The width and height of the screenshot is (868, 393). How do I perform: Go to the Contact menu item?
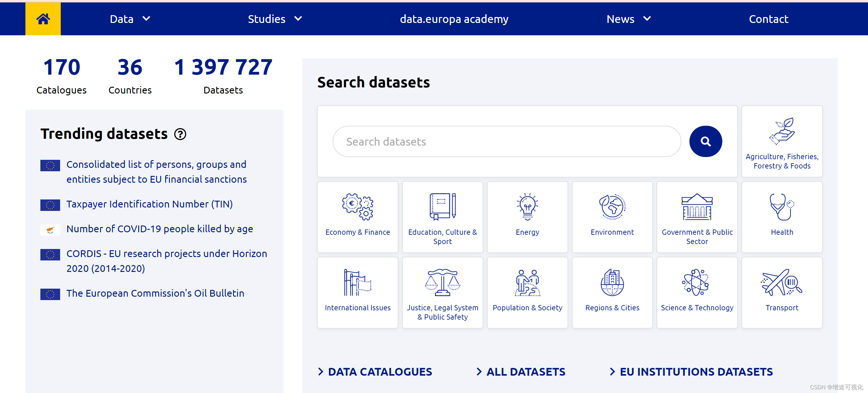pyautogui.click(x=768, y=19)
